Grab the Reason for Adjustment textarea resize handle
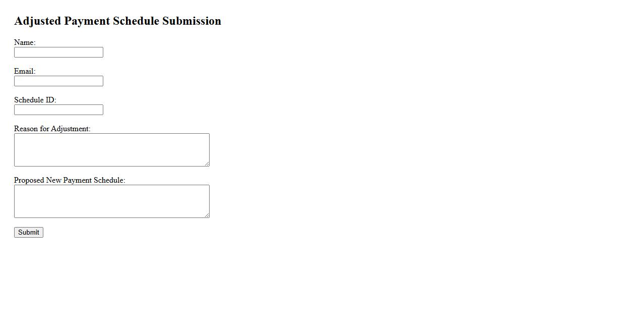This screenshot has height=328, width=644. (x=207, y=163)
